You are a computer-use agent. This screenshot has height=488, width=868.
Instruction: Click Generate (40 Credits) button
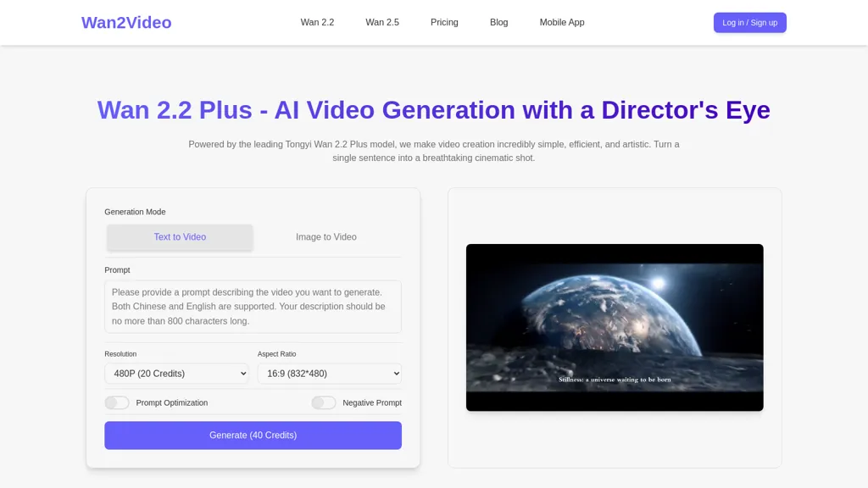tap(253, 435)
